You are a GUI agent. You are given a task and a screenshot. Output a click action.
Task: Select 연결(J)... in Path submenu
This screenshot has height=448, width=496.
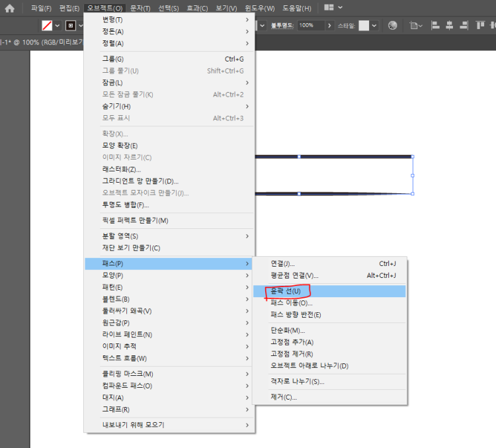pyautogui.click(x=329, y=263)
